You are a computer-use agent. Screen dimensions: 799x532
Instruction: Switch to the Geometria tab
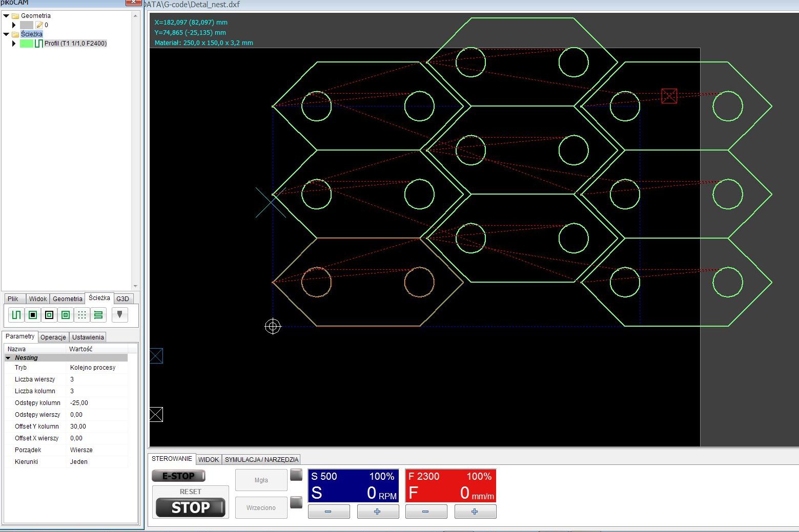point(67,299)
